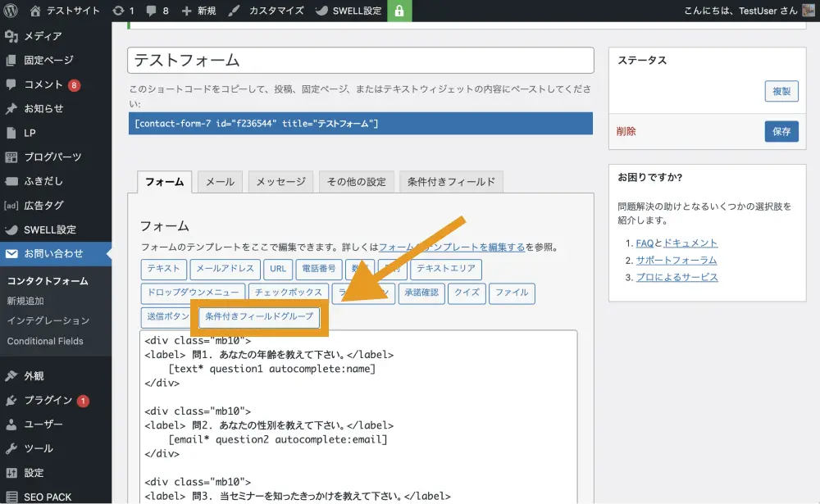
Task: Open the Conditional Fields submenu item
Action: [45, 341]
